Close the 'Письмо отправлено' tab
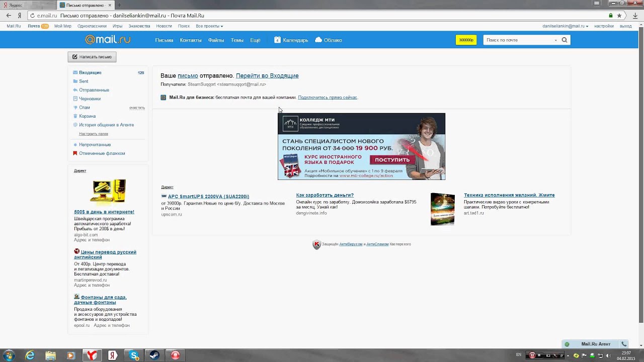Image resolution: width=644 pixels, height=362 pixels. pyautogui.click(x=110, y=5)
